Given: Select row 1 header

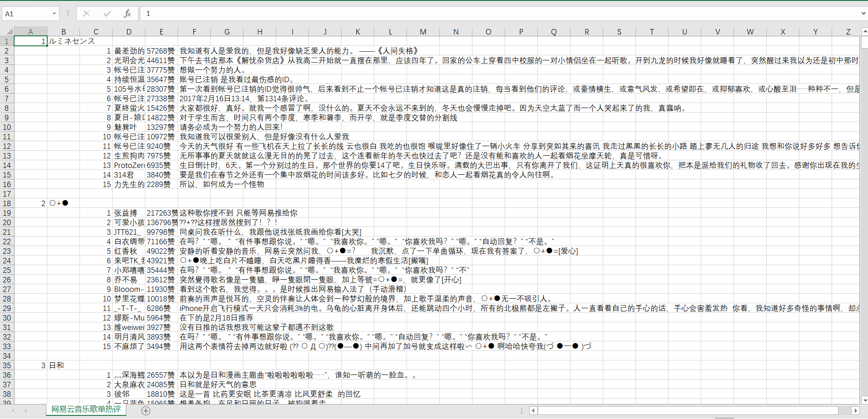Looking at the screenshot, I should pyautogui.click(x=7, y=41).
